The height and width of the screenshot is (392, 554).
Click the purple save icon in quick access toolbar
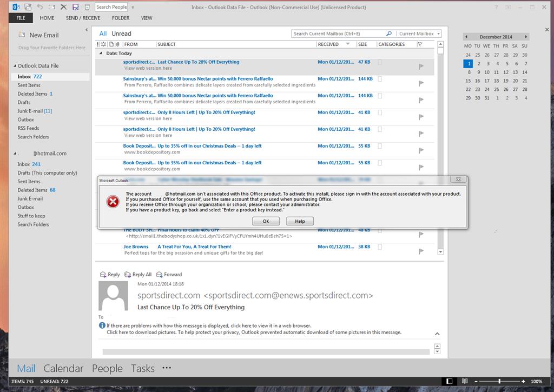(75, 6)
